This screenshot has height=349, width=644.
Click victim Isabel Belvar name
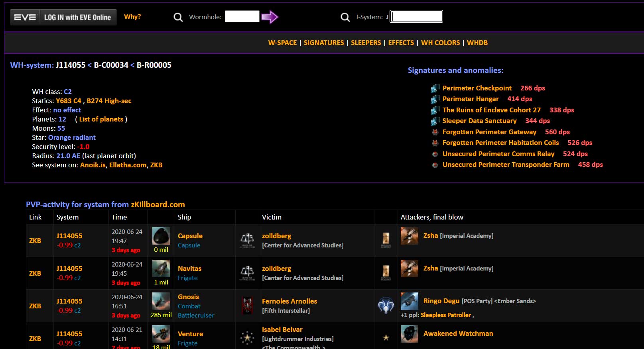coord(282,329)
